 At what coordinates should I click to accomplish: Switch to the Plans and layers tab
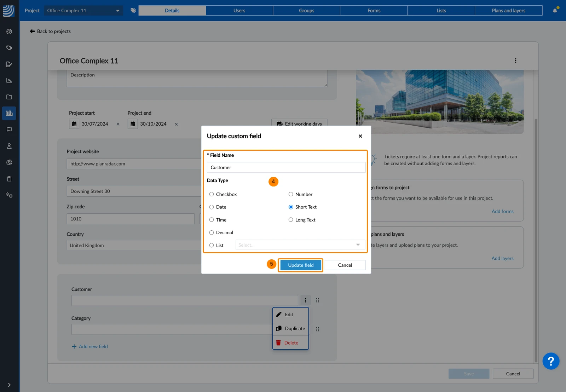pyautogui.click(x=508, y=11)
